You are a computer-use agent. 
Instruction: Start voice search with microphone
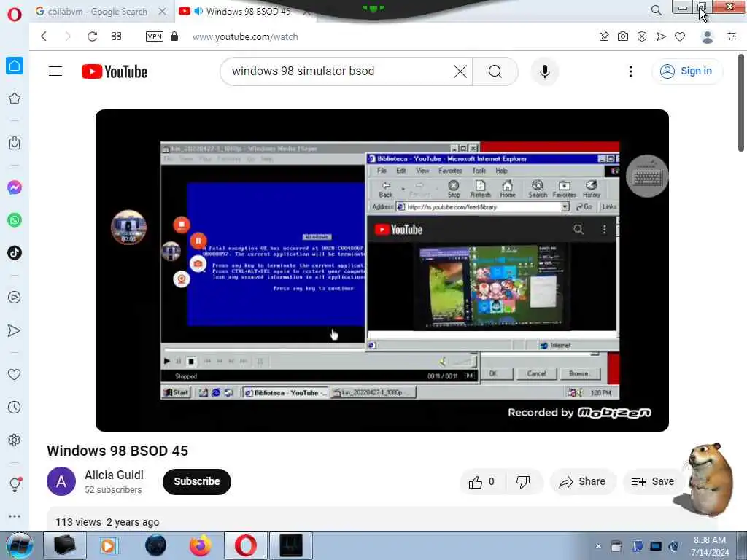tap(544, 71)
